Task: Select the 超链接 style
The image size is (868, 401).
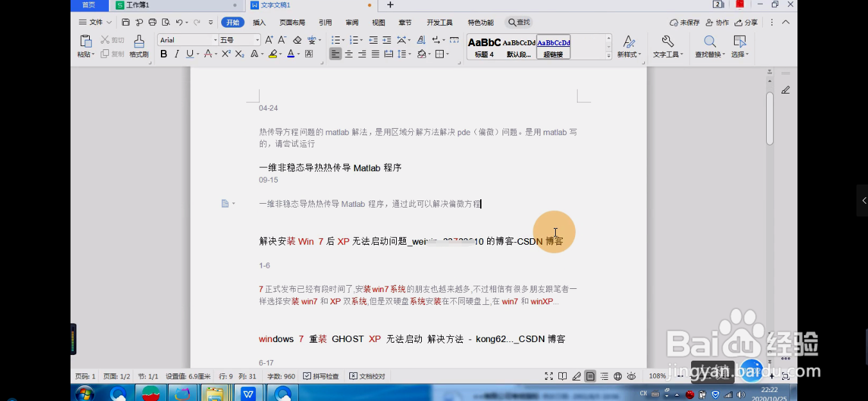Action: [x=553, y=47]
